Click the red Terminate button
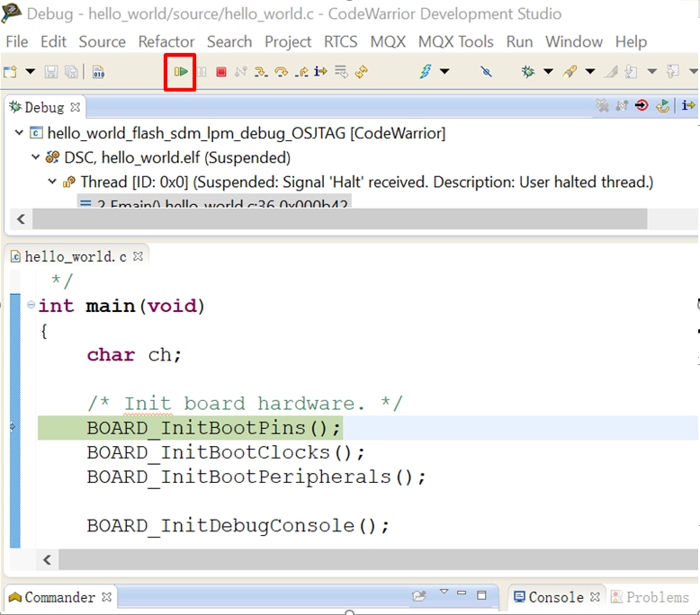The height and width of the screenshot is (615, 700). (x=221, y=72)
